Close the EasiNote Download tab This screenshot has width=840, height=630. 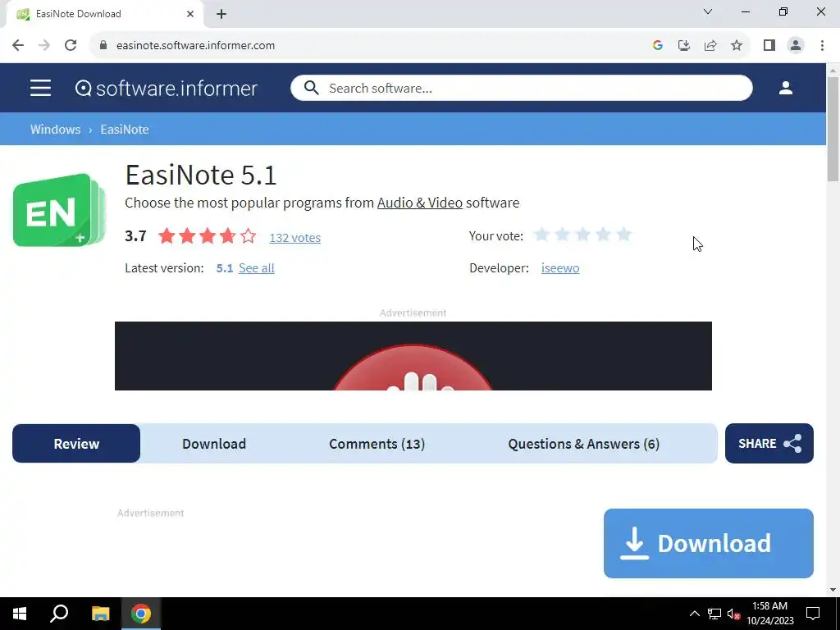(x=190, y=14)
